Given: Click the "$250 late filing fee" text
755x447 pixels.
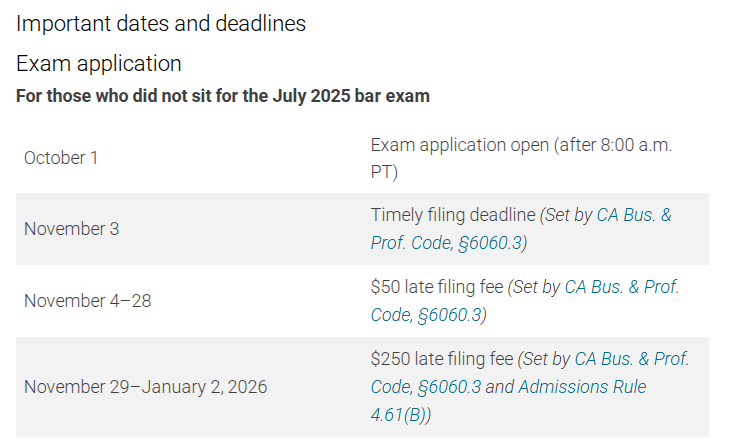Looking at the screenshot, I should click(x=441, y=359).
